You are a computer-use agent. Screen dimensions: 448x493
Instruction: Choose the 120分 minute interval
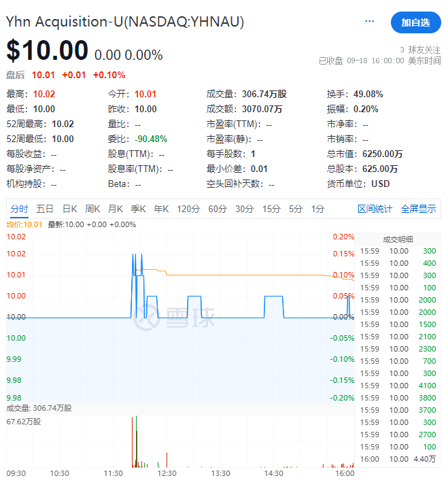[x=188, y=209]
